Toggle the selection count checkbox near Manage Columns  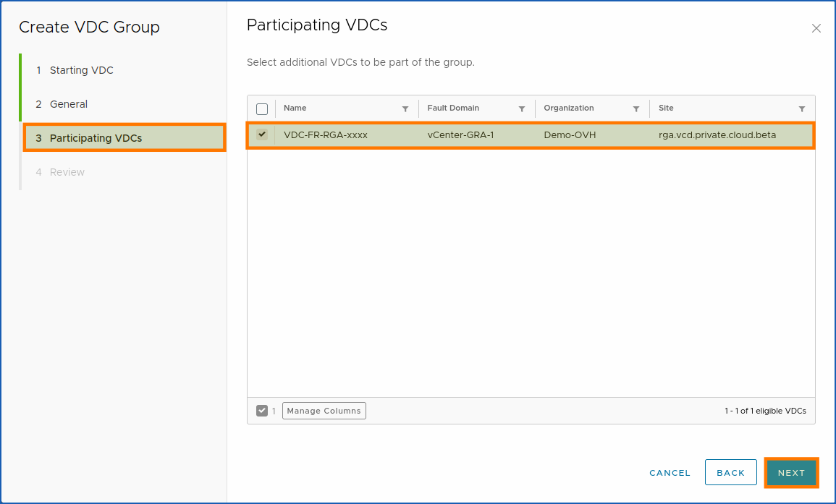pyautogui.click(x=262, y=410)
